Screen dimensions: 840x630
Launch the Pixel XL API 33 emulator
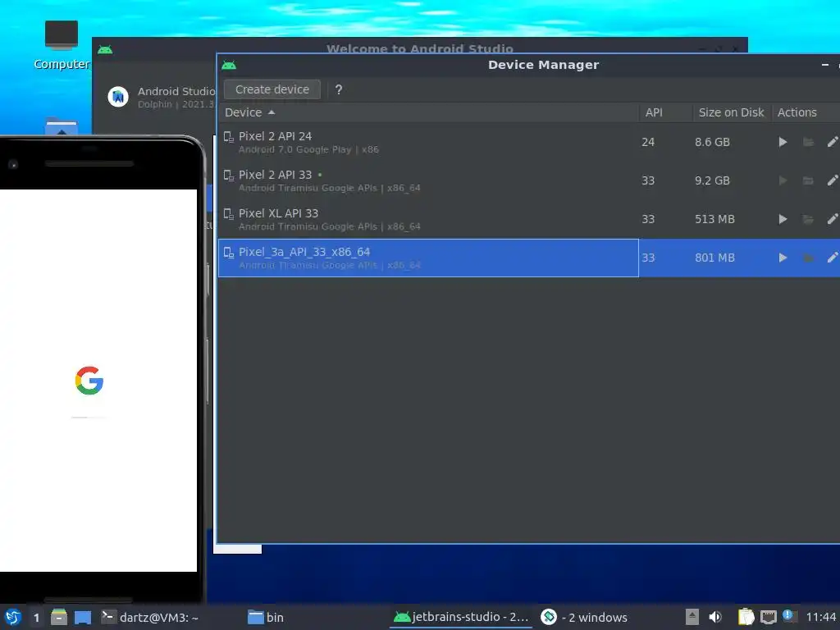(783, 219)
